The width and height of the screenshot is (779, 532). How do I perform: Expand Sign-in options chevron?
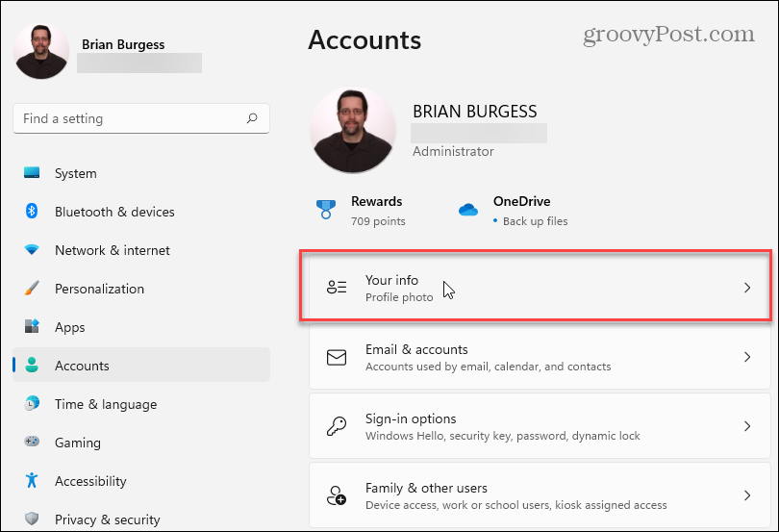pyautogui.click(x=746, y=425)
